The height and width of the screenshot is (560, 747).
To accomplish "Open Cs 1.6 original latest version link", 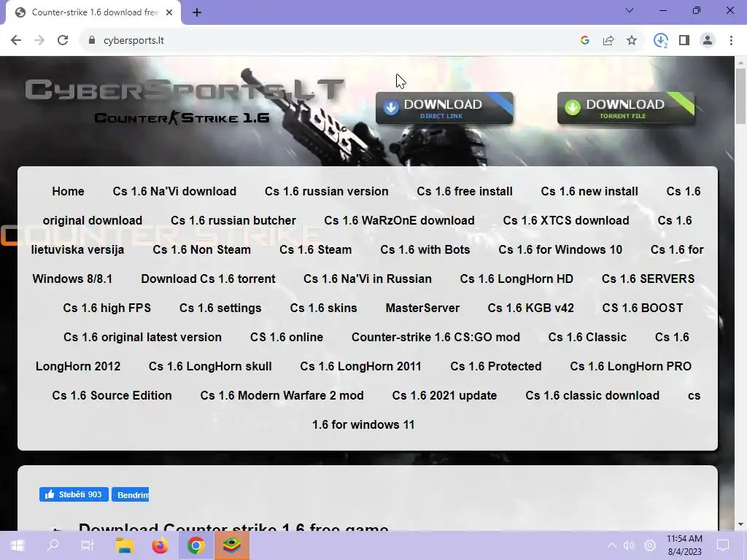I will (x=142, y=337).
